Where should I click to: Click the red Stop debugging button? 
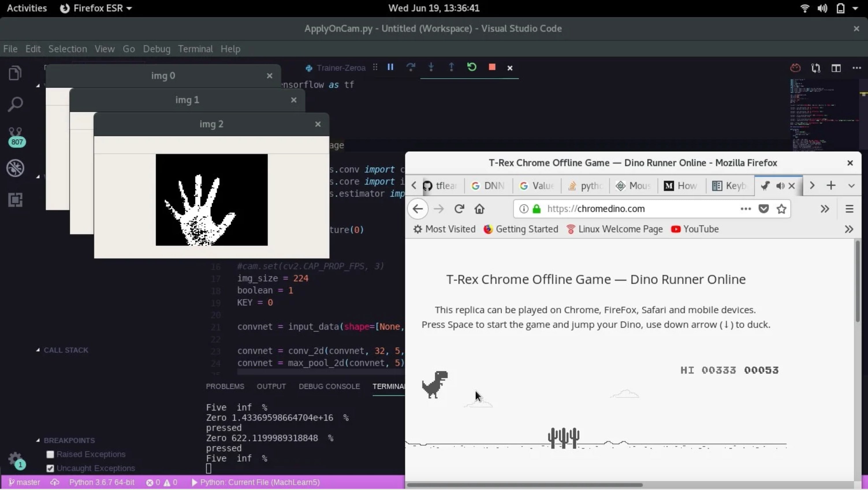tap(492, 67)
